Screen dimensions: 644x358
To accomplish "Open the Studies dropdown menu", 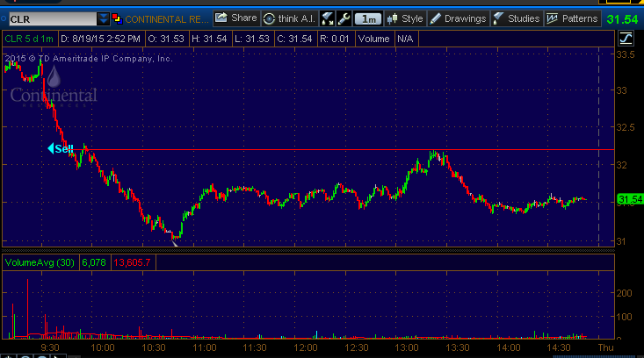I will tap(517, 18).
